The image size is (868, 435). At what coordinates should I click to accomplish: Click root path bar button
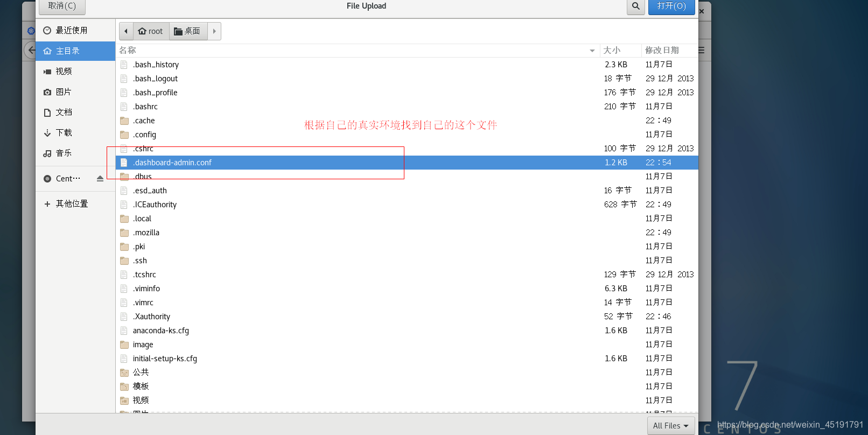151,31
